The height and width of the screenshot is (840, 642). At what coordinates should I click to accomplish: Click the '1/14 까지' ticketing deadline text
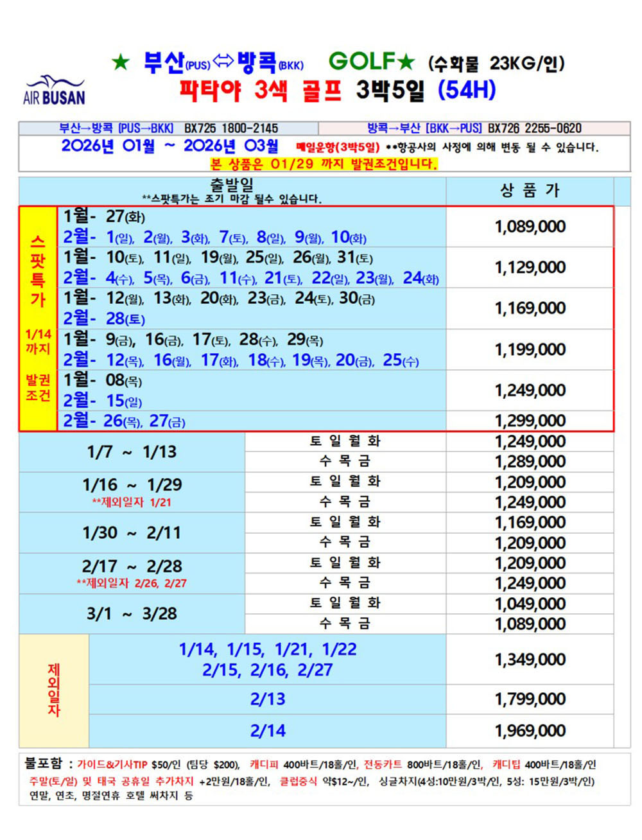(x=39, y=342)
